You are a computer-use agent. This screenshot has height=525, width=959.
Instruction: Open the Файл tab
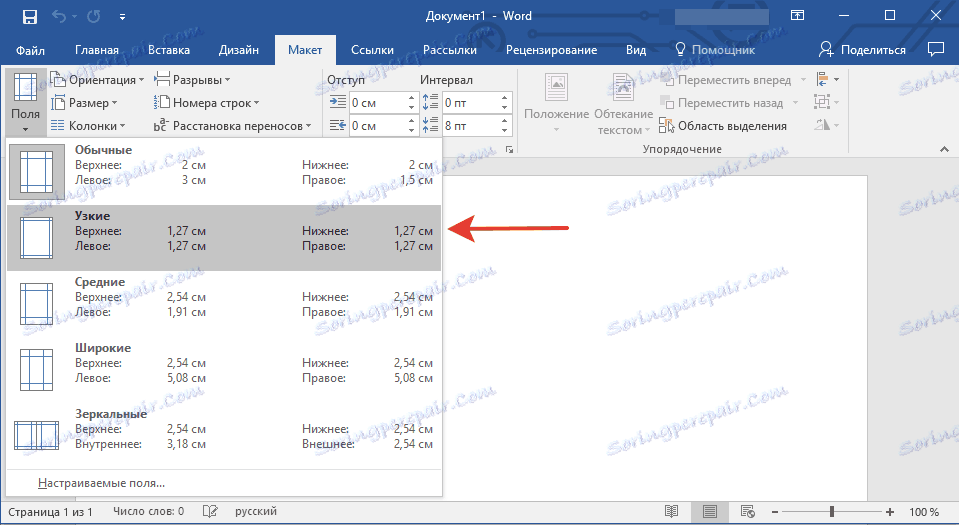[30, 50]
